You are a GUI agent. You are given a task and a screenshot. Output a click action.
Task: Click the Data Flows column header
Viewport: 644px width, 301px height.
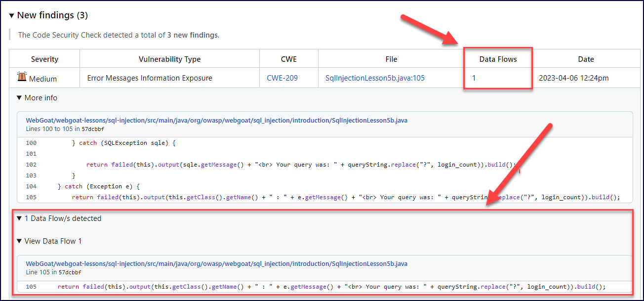498,59
